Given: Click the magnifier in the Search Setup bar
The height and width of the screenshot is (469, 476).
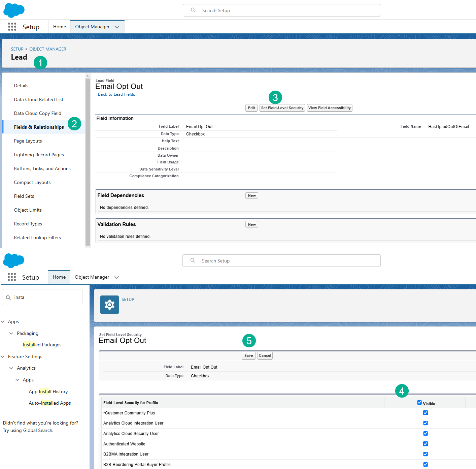Looking at the screenshot, I should coord(193,10).
